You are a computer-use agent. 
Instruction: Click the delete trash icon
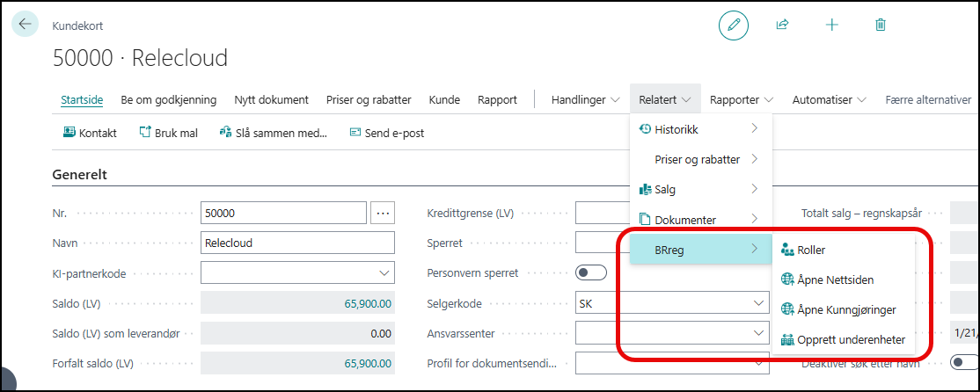pyautogui.click(x=881, y=25)
